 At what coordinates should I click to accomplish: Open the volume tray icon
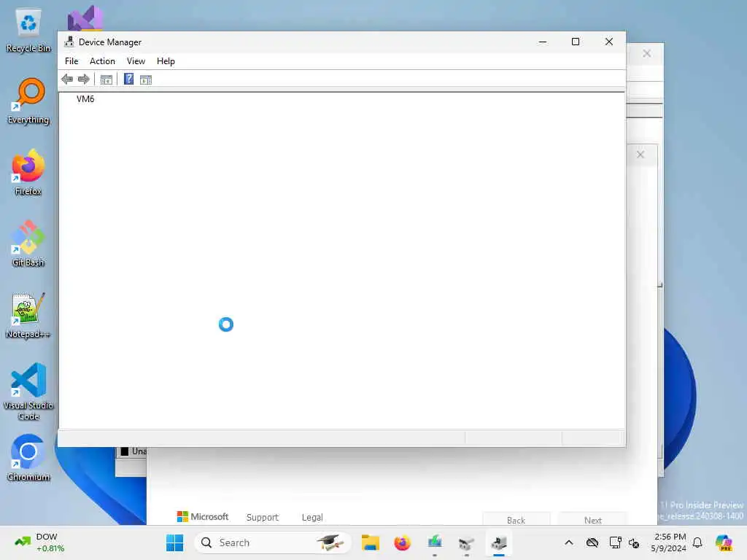click(x=634, y=542)
